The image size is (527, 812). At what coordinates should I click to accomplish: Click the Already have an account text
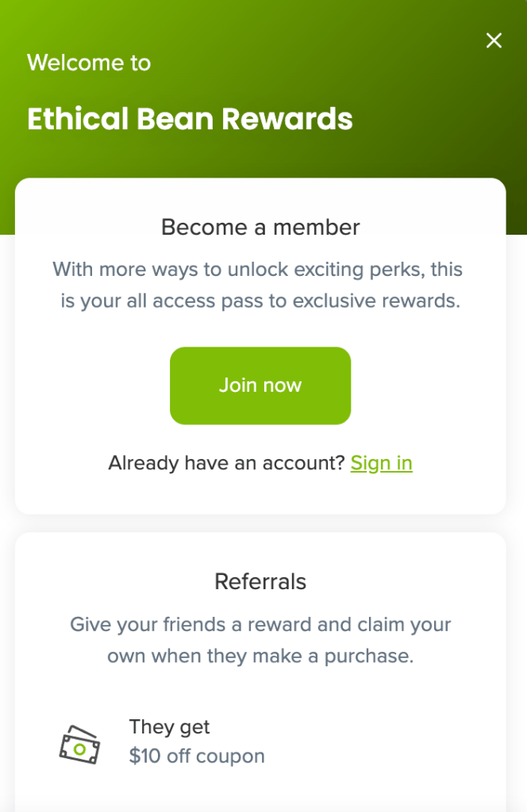click(226, 463)
